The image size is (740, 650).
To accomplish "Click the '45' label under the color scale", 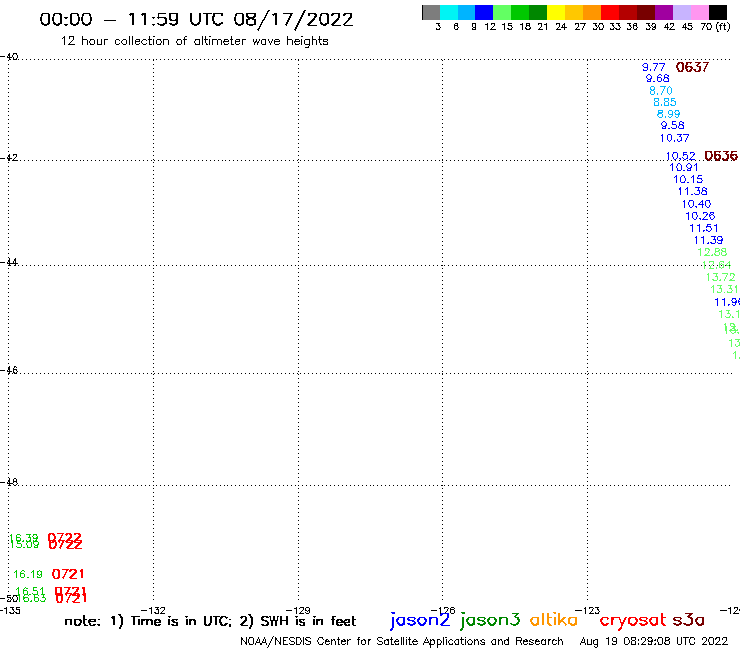I will (x=687, y=26).
